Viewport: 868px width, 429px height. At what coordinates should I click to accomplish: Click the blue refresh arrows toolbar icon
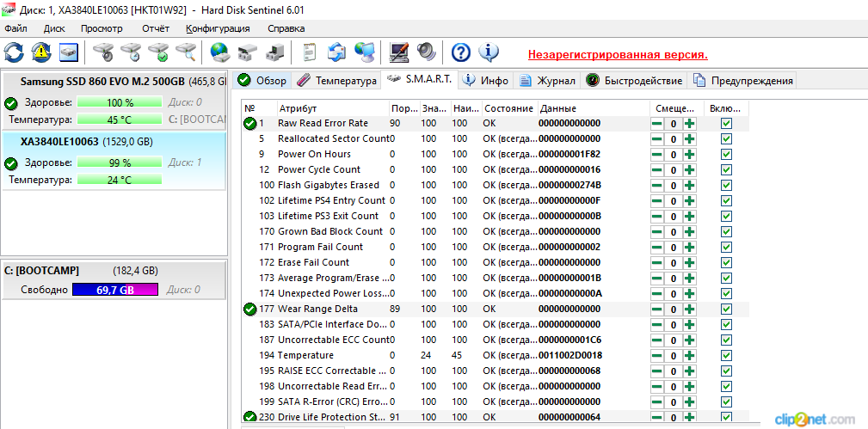click(14, 52)
